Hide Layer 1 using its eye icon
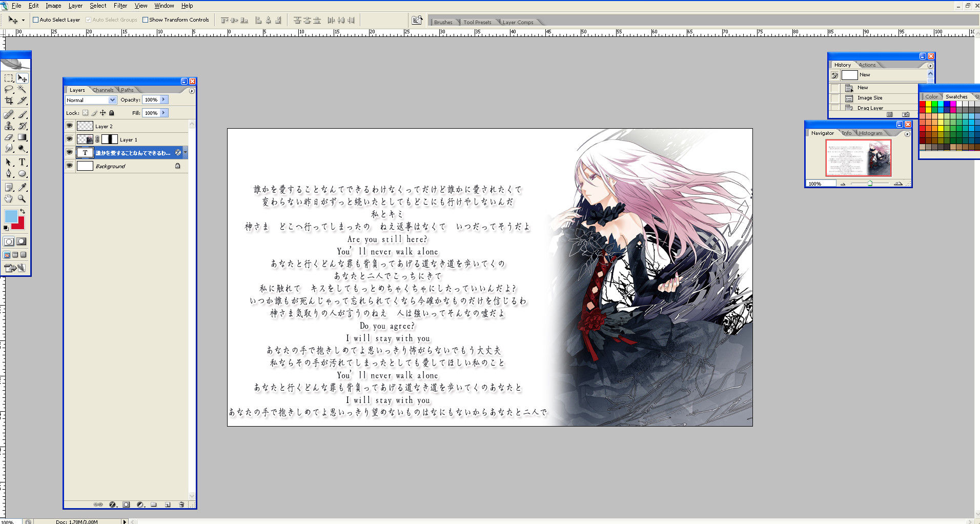 [70, 139]
